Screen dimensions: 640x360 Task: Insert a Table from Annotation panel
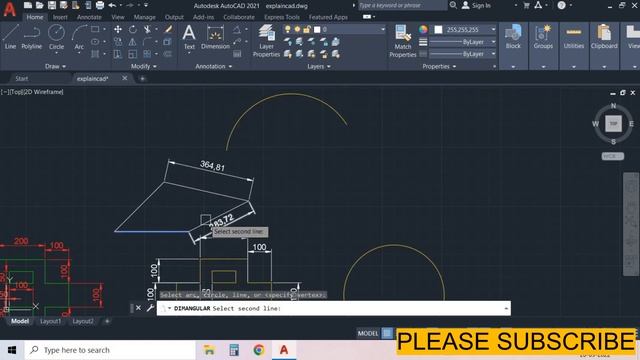click(237, 54)
